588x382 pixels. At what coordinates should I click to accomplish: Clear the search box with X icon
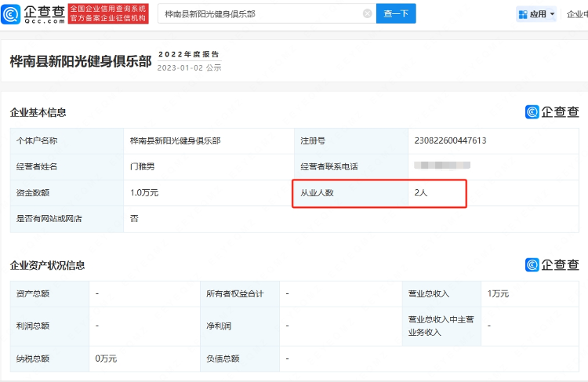tap(367, 13)
